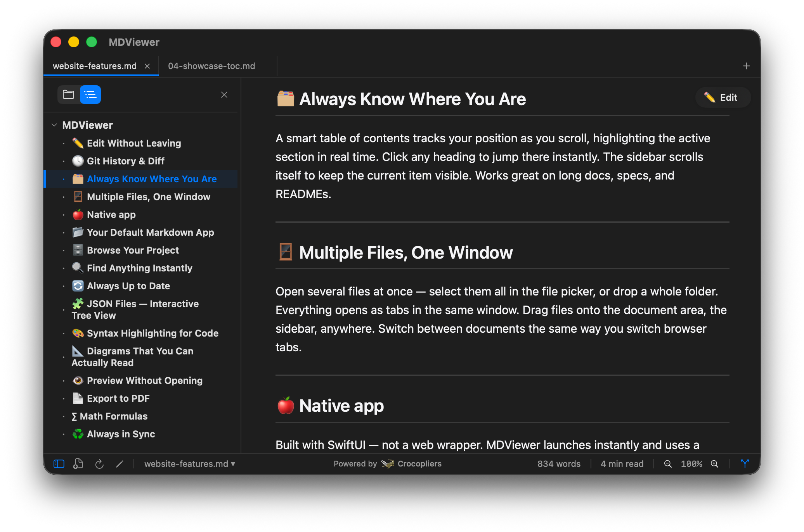This screenshot has width=804, height=532.
Task: Jump to Find Anything Instantly section
Action: click(141, 268)
